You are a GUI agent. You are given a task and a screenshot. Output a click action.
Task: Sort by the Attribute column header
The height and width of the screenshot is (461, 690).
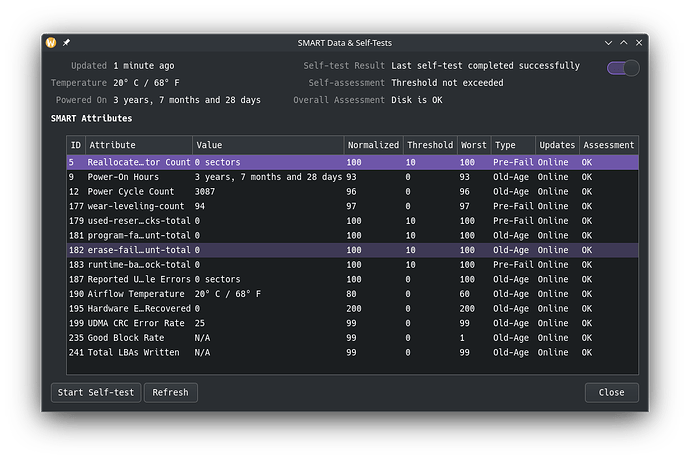[139, 145]
